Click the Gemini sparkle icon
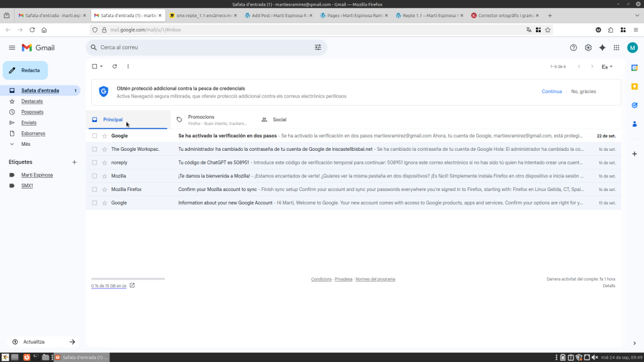Viewport: 644px width, 362px height. point(602,48)
